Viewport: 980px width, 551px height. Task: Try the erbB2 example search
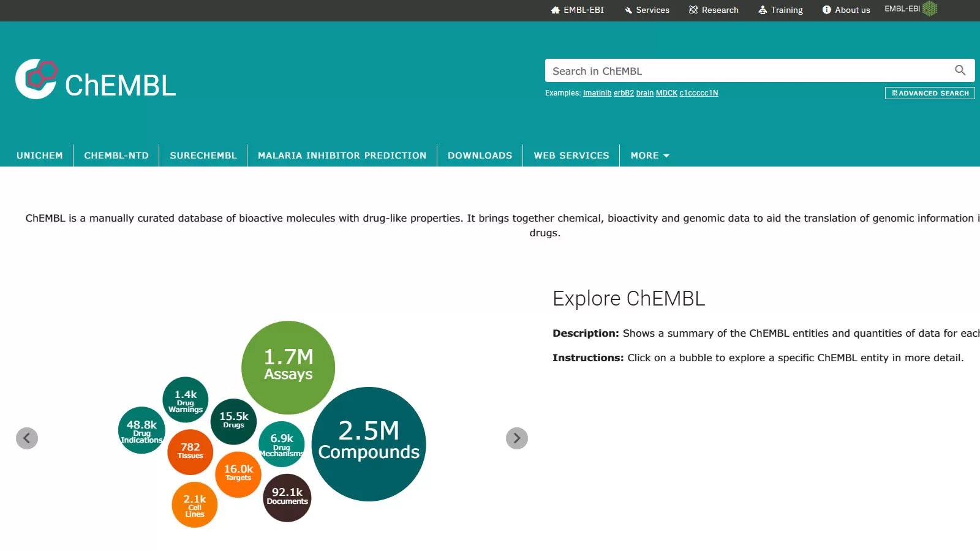624,93
